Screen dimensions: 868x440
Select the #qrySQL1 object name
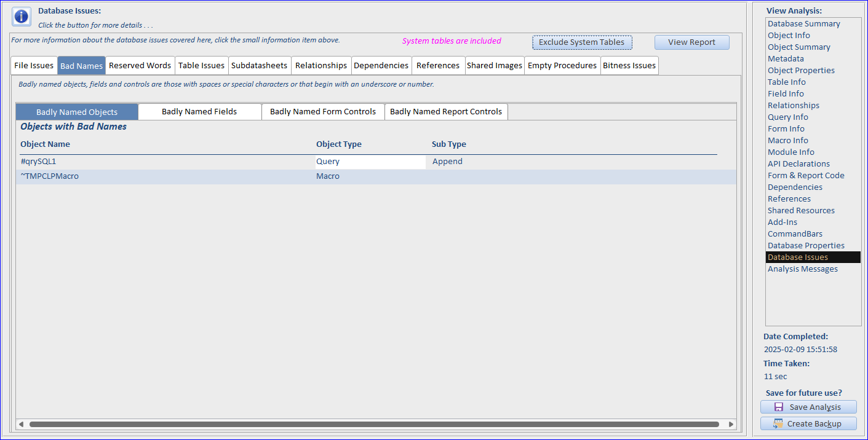tap(38, 162)
